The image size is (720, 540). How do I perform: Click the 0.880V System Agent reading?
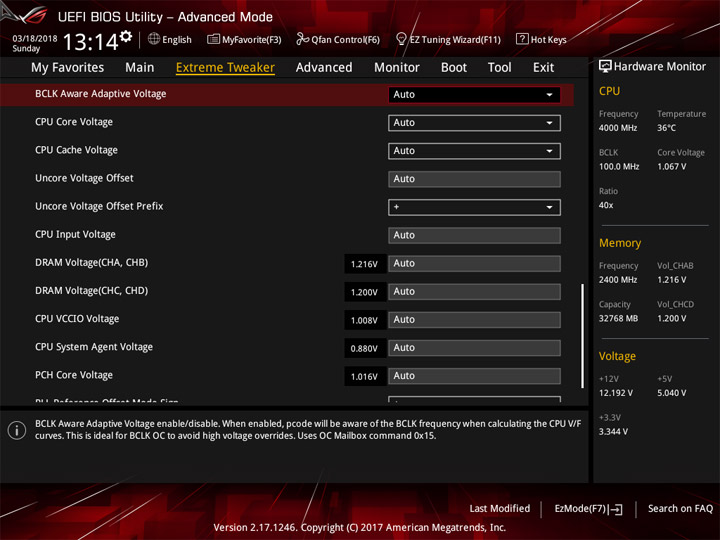365,349
